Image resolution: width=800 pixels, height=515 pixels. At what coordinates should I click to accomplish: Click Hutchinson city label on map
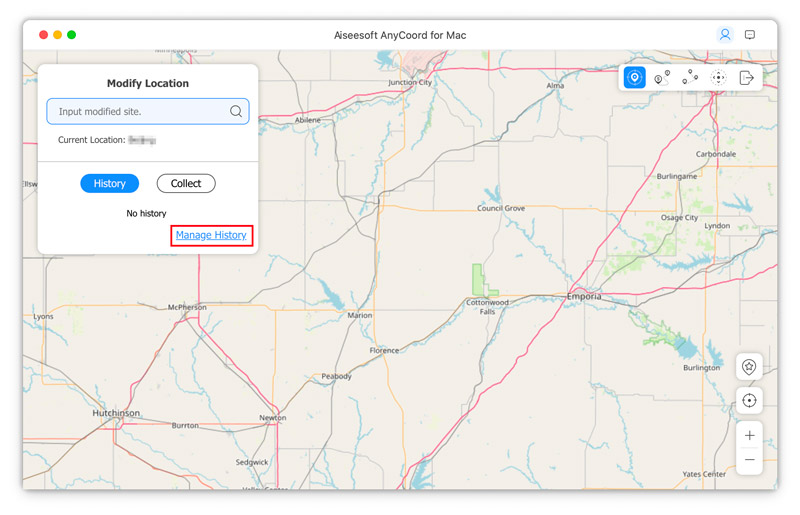pos(116,413)
